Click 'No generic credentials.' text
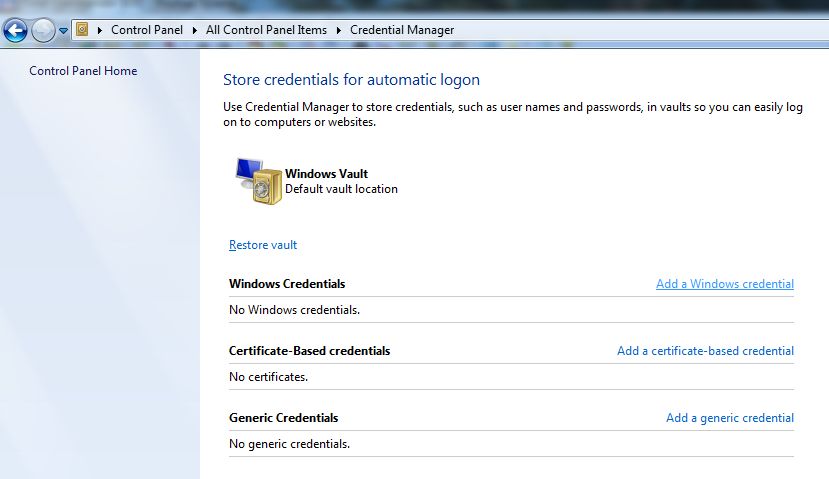829x479 pixels. 289,444
